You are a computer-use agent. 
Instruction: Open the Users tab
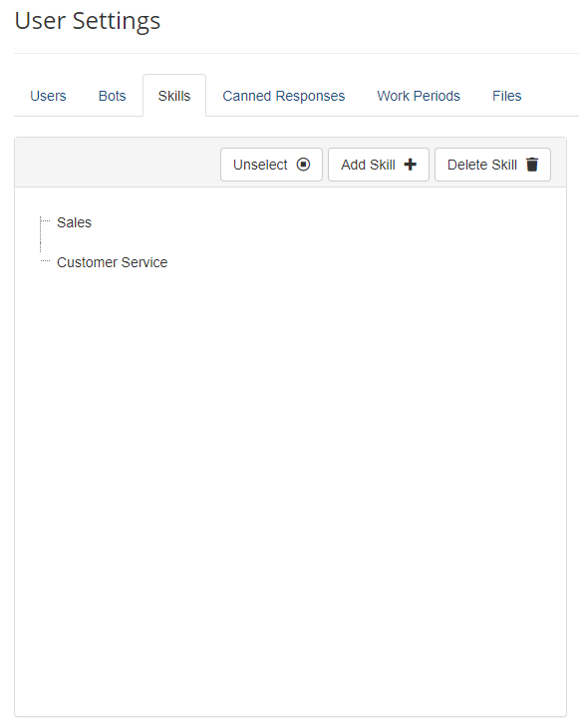coord(48,96)
